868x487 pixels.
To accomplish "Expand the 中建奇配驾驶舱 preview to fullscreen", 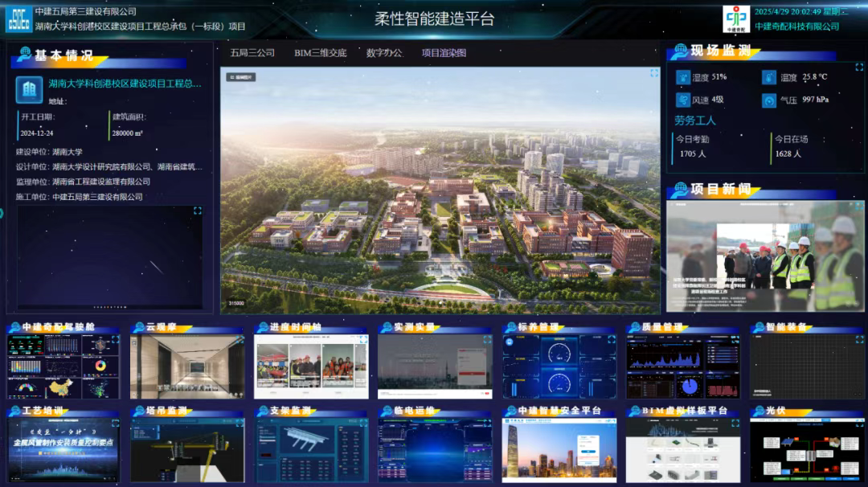I will click(115, 339).
